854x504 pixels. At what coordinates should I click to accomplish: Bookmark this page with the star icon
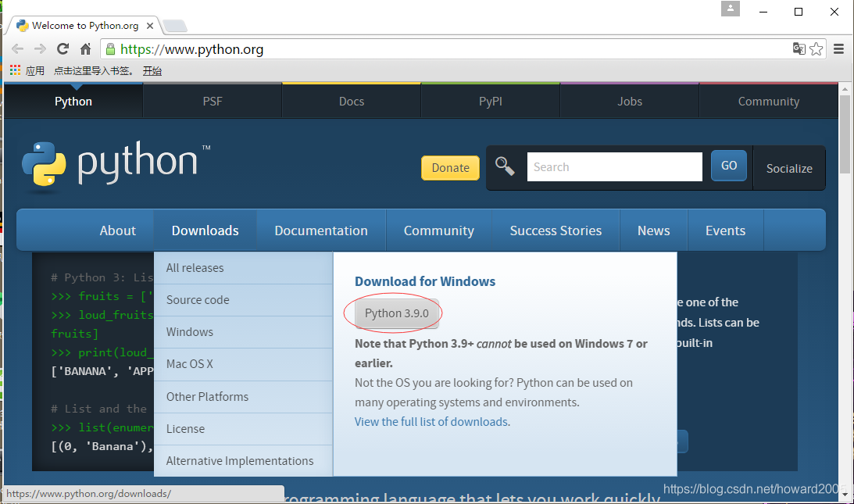(816, 49)
